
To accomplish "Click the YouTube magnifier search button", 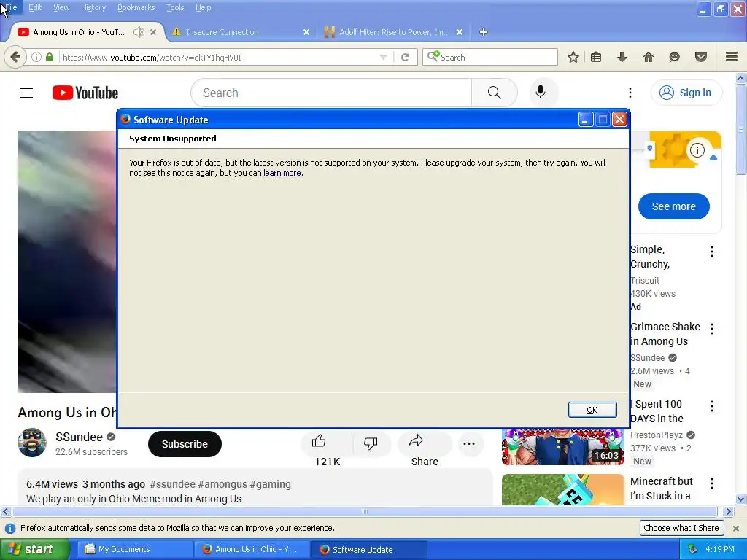I will (x=495, y=93).
